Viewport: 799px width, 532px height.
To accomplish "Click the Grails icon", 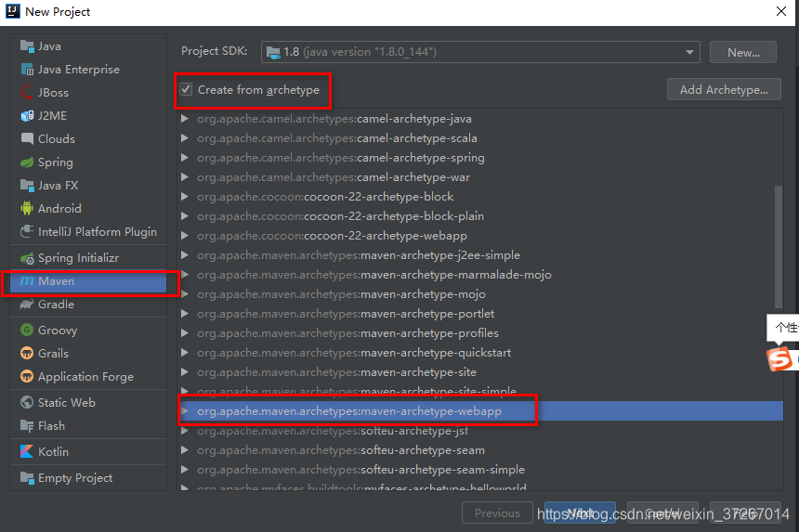I will [x=27, y=354].
